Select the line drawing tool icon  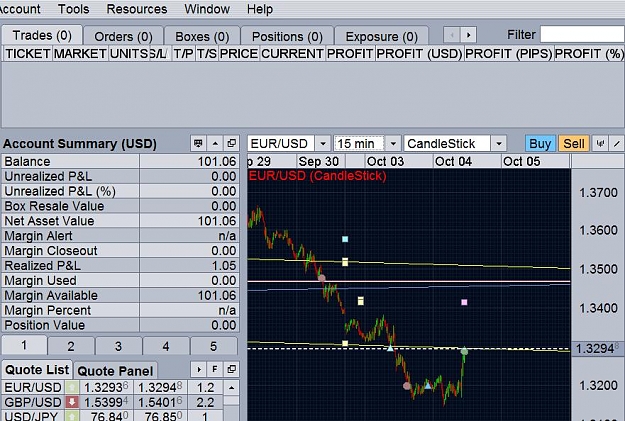pos(617,144)
